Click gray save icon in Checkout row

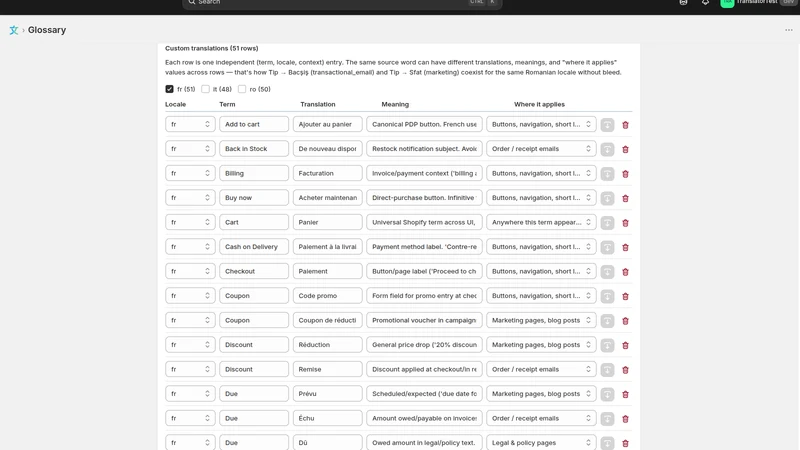click(x=607, y=272)
